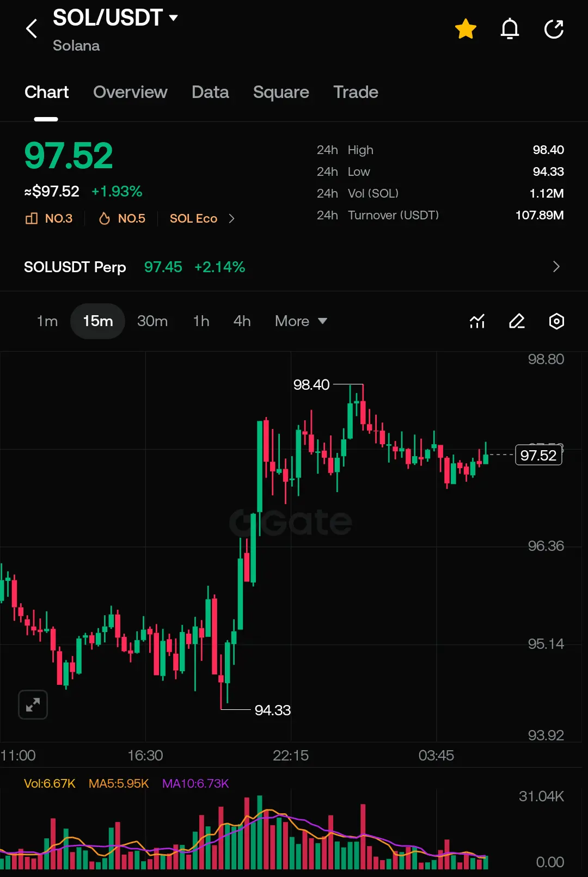Switch to the Overview tab

point(130,92)
